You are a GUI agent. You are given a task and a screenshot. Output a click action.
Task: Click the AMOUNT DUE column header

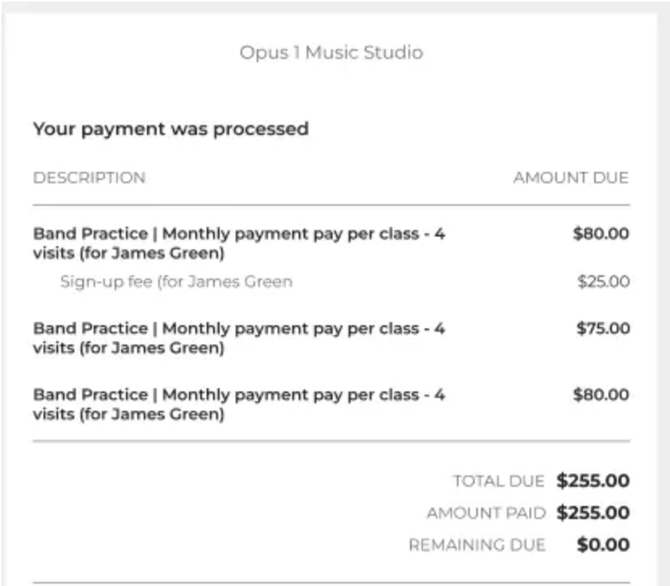(571, 177)
